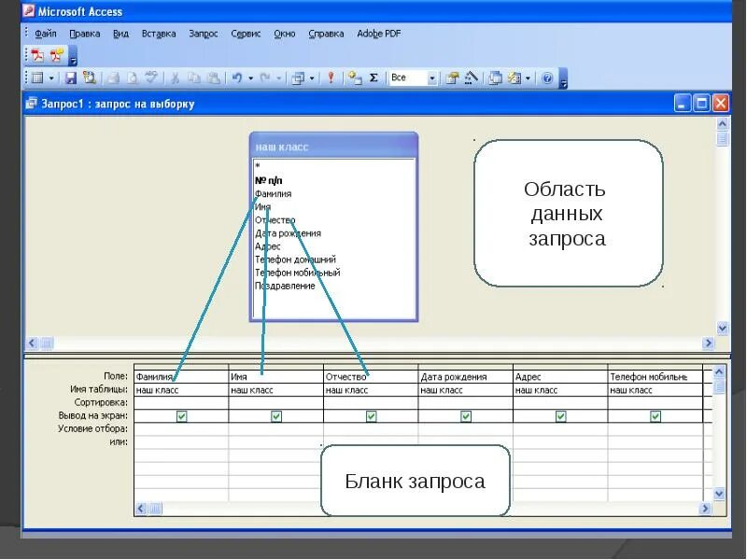Open main toolbar options chevron
Screen dimensions: 747x560
563,79
